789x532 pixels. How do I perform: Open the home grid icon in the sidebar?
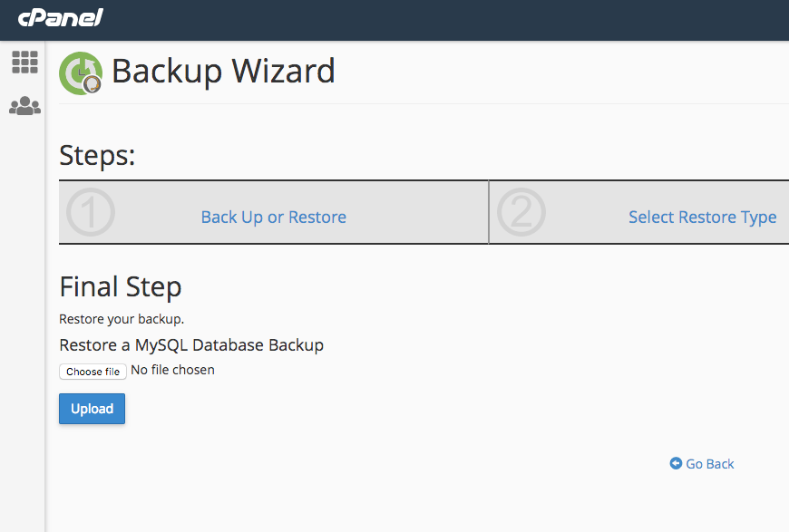tap(24, 63)
